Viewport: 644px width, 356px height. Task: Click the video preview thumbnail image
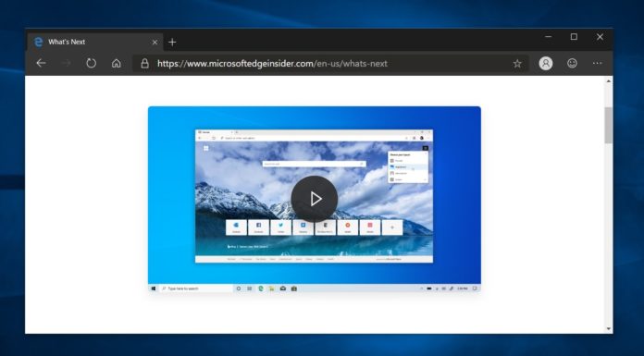[315, 199]
